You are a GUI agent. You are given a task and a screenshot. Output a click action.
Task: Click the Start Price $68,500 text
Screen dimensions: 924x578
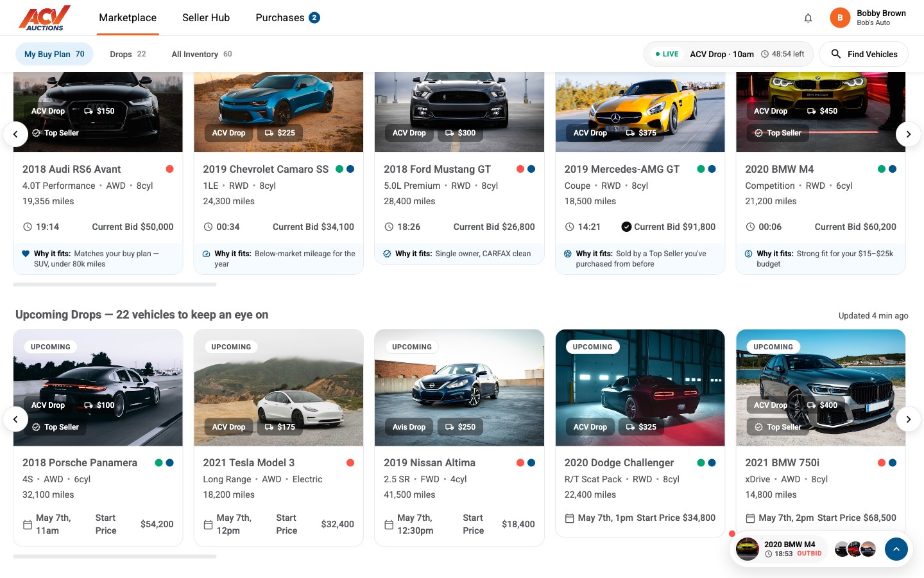click(x=857, y=518)
